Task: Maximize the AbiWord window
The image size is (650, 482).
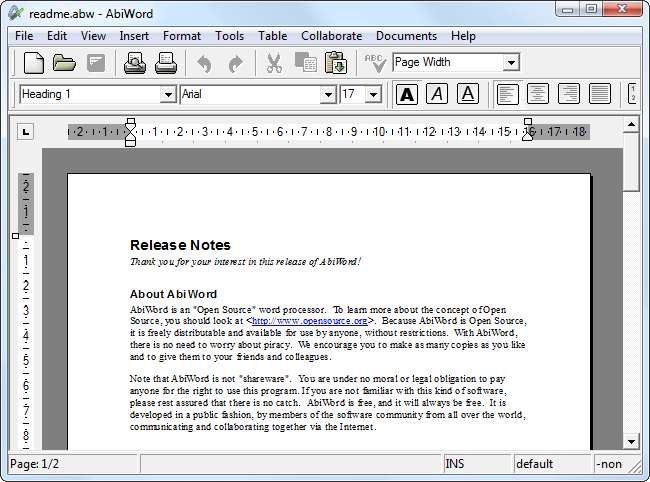Action: pyautogui.click(x=591, y=9)
